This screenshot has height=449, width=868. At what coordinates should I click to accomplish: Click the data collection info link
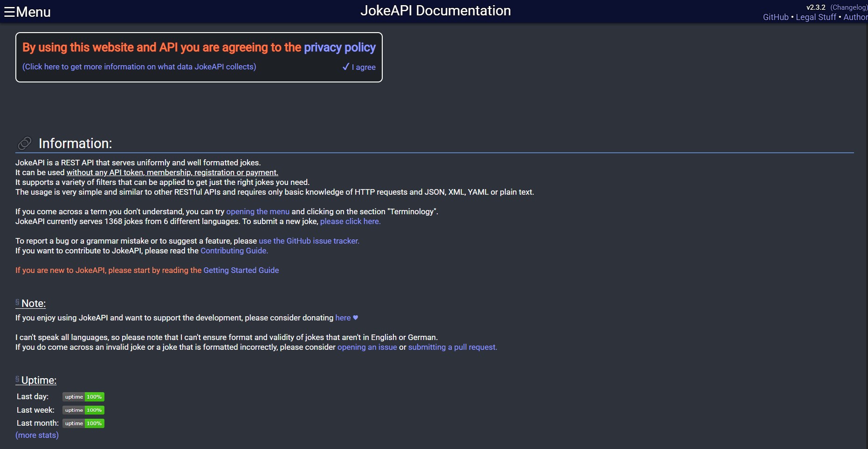click(139, 67)
